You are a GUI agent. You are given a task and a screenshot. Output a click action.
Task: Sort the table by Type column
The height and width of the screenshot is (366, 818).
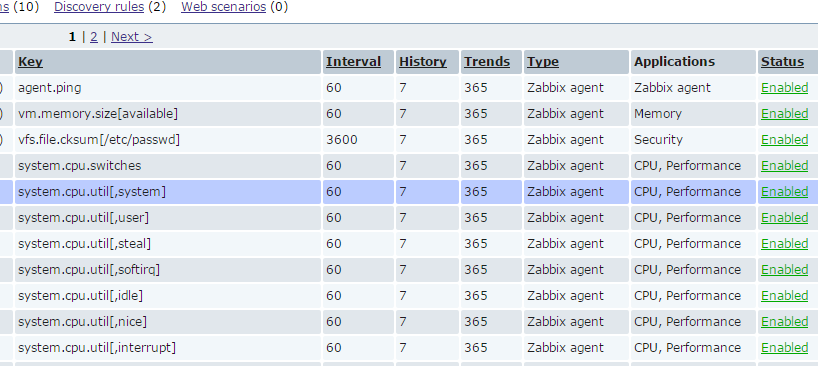[543, 62]
